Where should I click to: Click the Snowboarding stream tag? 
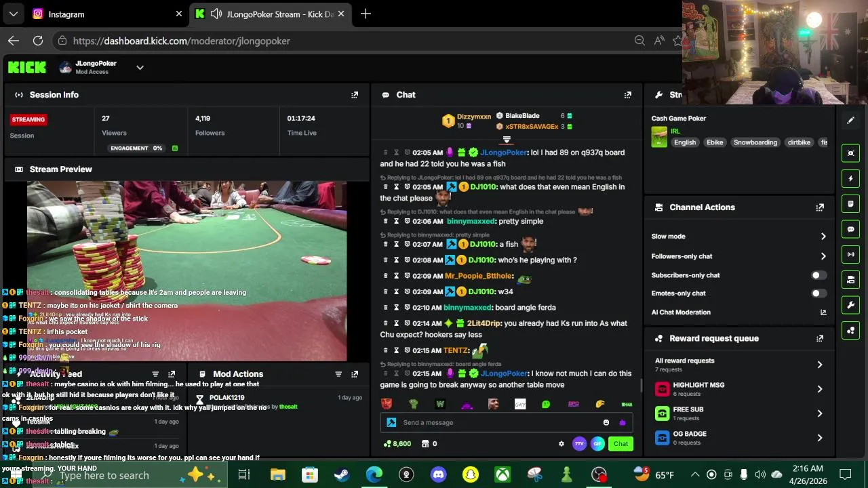pyautogui.click(x=755, y=143)
